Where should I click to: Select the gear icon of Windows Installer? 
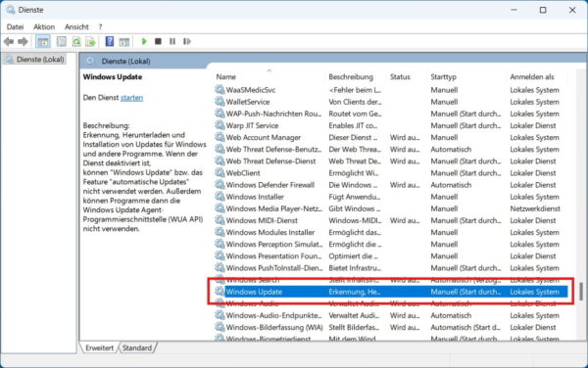click(220, 197)
